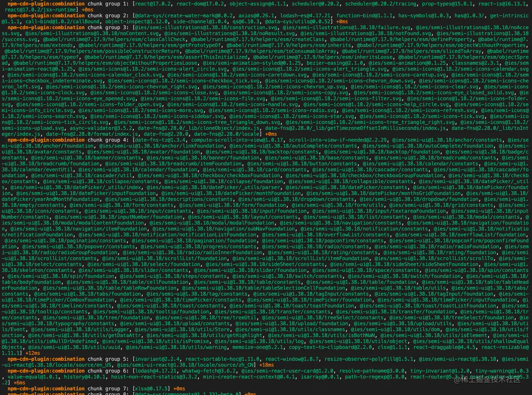Click the 'object-inspect@1.12.0' entry
The image size is (532, 395).
tap(136, 21)
